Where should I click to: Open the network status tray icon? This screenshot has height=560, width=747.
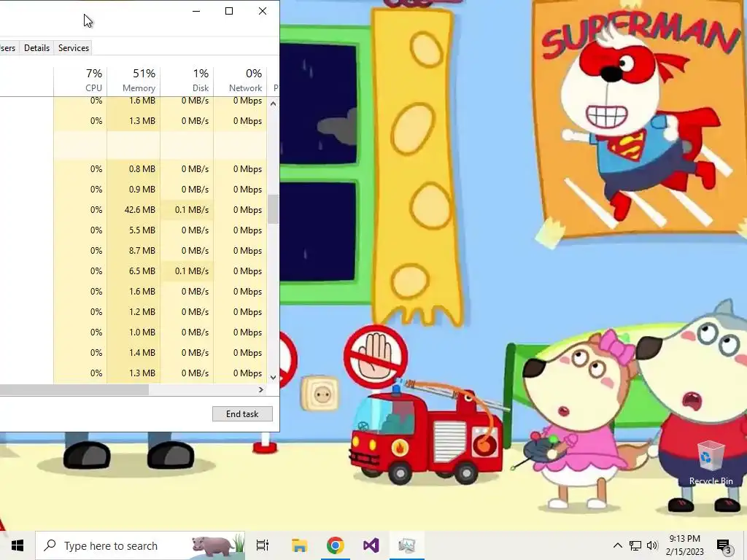tap(635, 545)
